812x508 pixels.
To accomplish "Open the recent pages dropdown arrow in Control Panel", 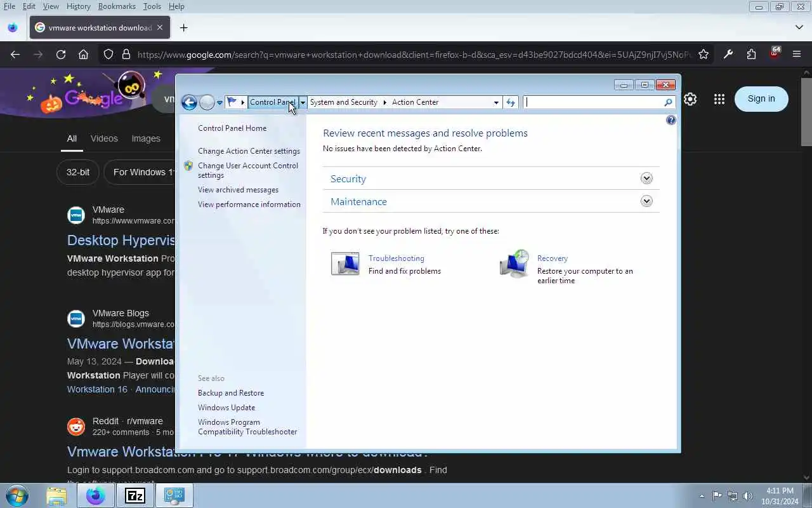I will pyautogui.click(x=219, y=102).
